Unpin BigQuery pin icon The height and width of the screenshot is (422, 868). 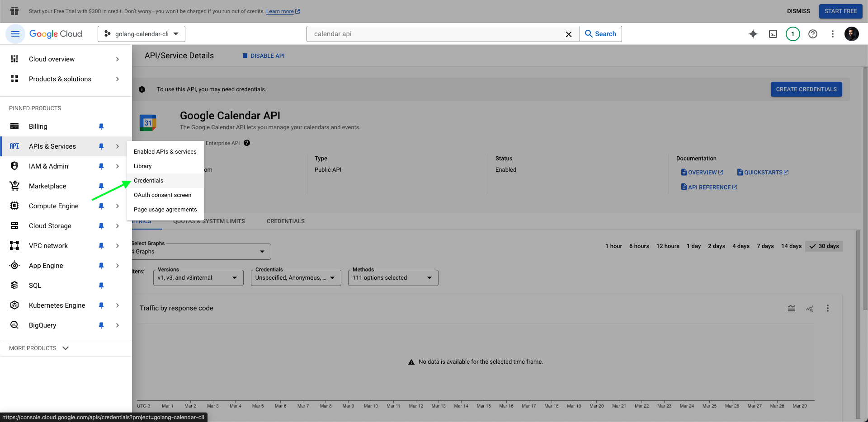point(101,325)
